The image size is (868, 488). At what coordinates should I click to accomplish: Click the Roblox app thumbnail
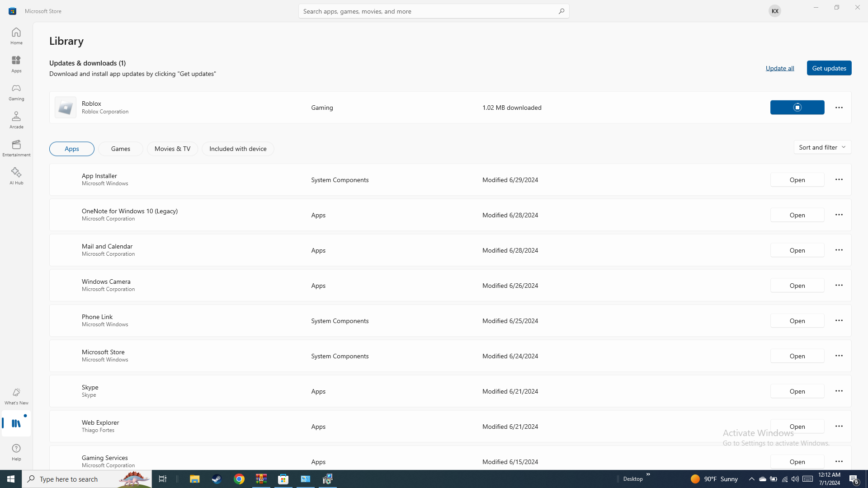coord(66,107)
